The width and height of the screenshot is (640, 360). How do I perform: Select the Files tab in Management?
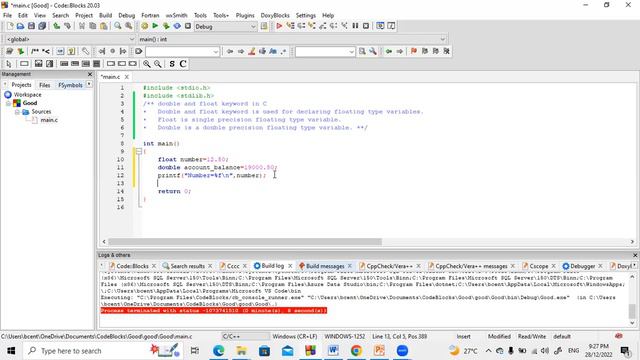44,85
